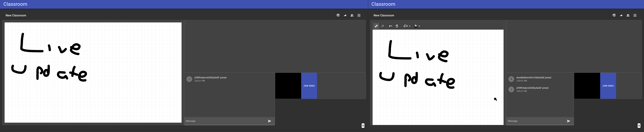Click leave classroom icon in left window
Image resolution: width=644 pixels, height=132 pixels.
coord(359,16)
